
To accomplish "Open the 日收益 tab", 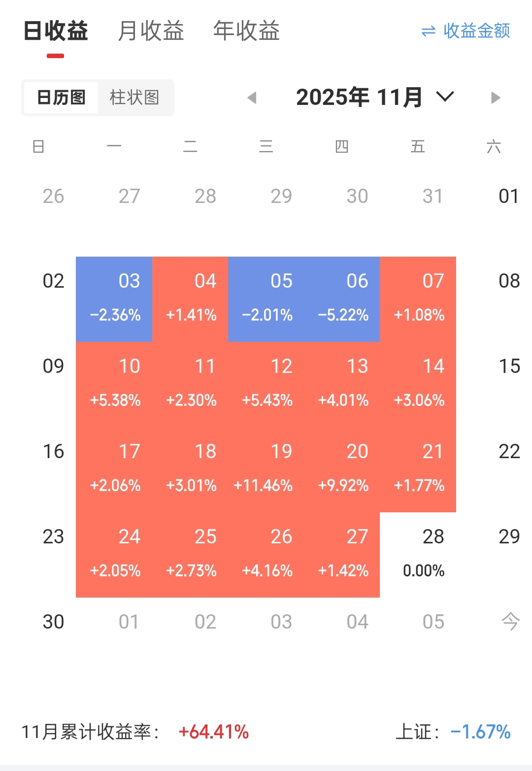I will pos(56,31).
